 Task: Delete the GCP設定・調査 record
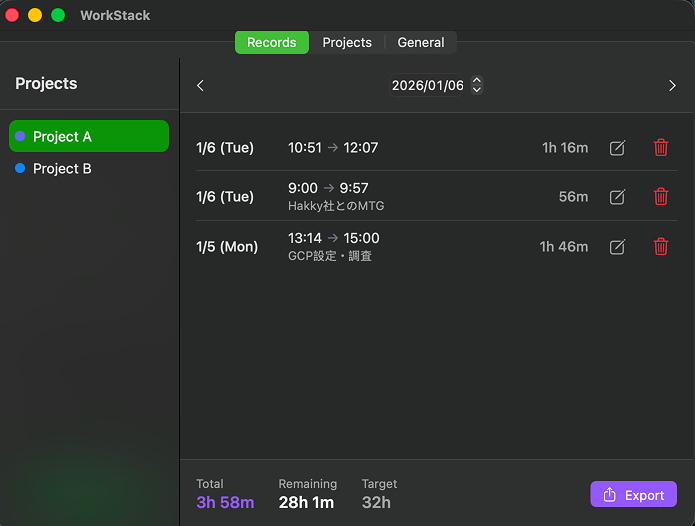pyautogui.click(x=660, y=246)
